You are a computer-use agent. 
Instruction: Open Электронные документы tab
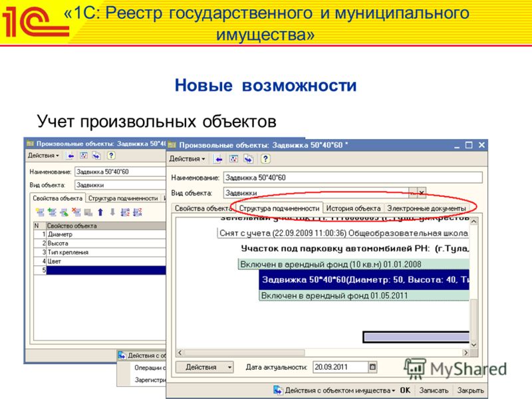pos(426,208)
